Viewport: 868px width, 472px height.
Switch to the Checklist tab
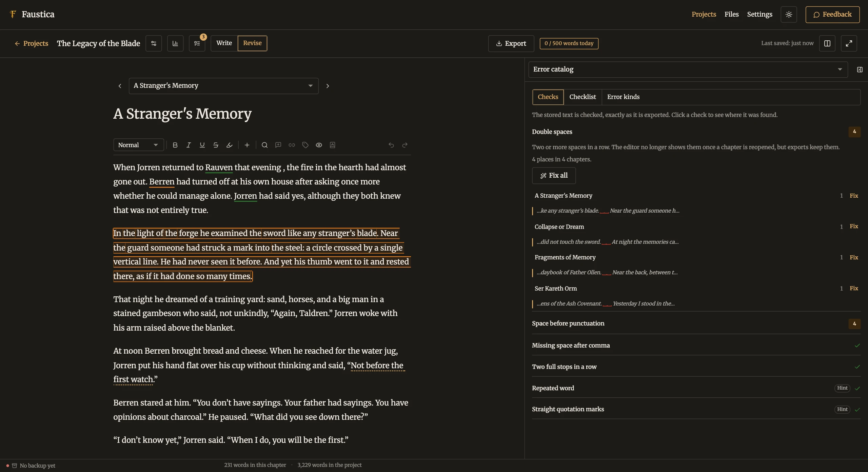point(583,97)
